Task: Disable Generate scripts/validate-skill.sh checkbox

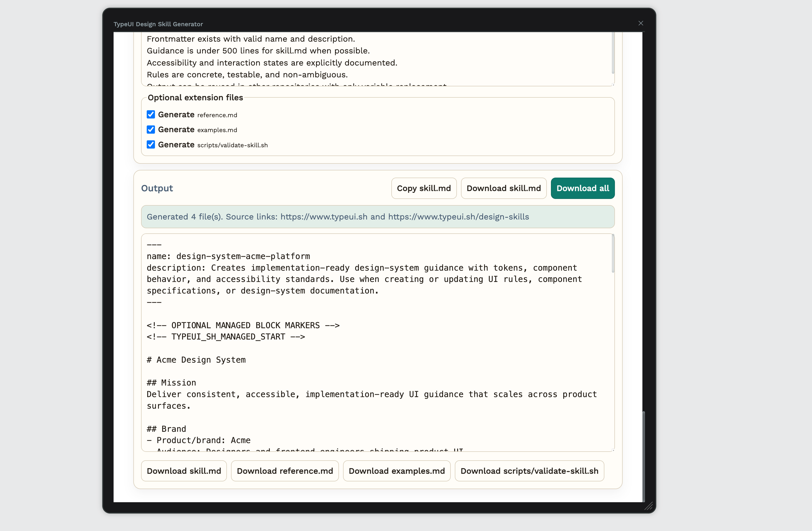Action: point(151,145)
